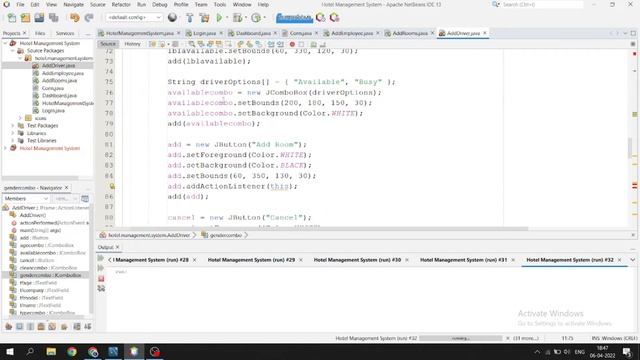
Task: Click the gendercombo breadcrumb
Action: (225, 236)
